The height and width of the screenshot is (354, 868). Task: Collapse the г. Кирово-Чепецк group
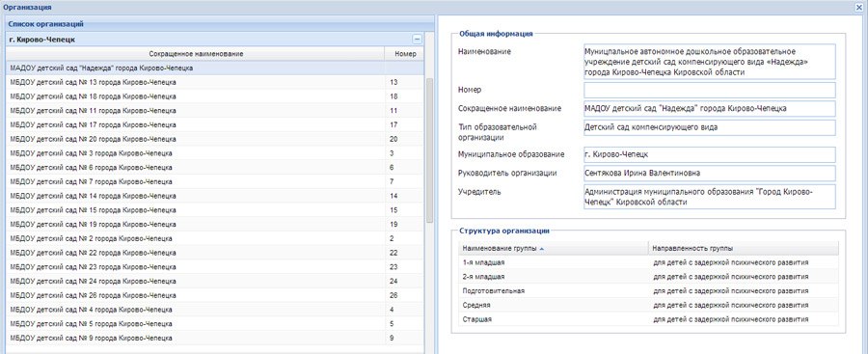point(417,40)
